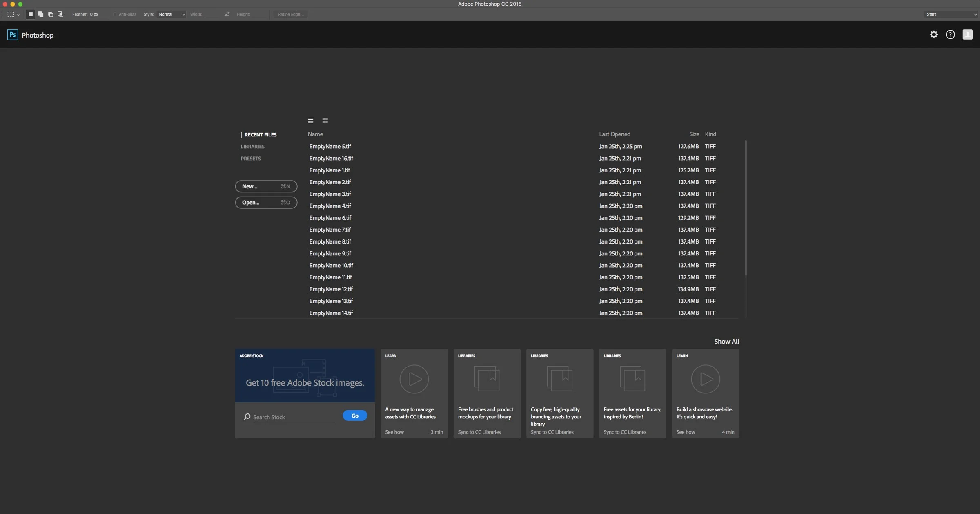This screenshot has width=980, height=514.
Task: Click the swap width and height icon
Action: (227, 14)
